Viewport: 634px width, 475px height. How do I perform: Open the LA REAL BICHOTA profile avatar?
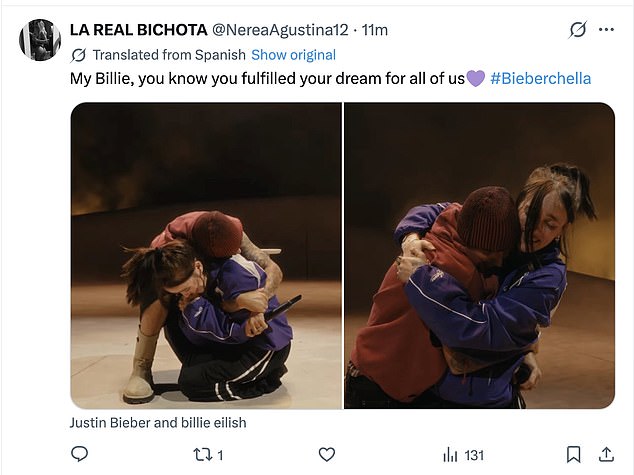(x=40, y=40)
